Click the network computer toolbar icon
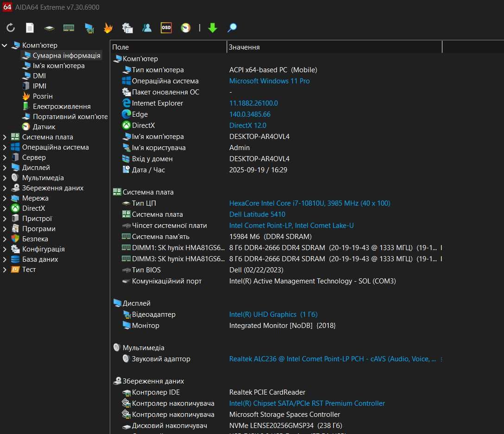The width and height of the screenshot is (504, 434). (89, 28)
